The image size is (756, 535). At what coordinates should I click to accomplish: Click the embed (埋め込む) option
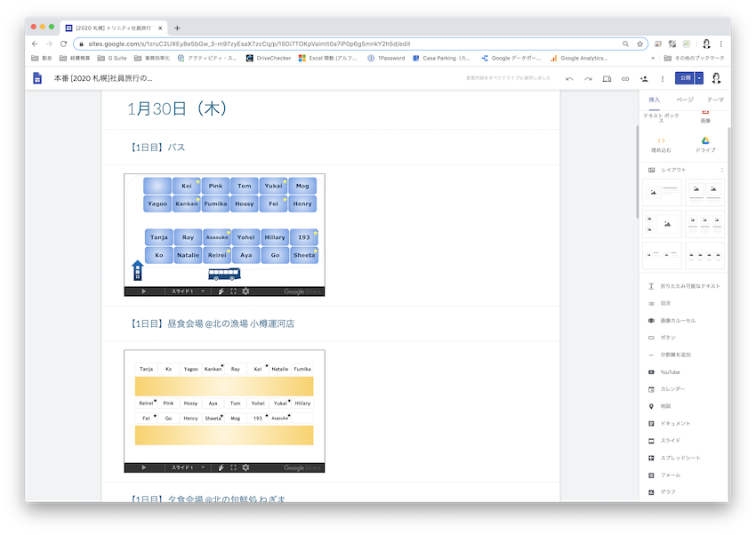661,144
